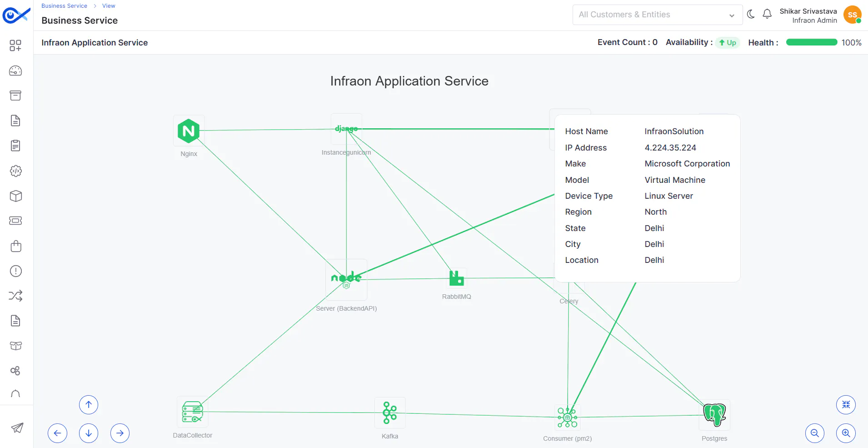Screen dimensions: 868x448
Task: Click the Business Service breadcrumb link
Action: [x=64, y=6]
